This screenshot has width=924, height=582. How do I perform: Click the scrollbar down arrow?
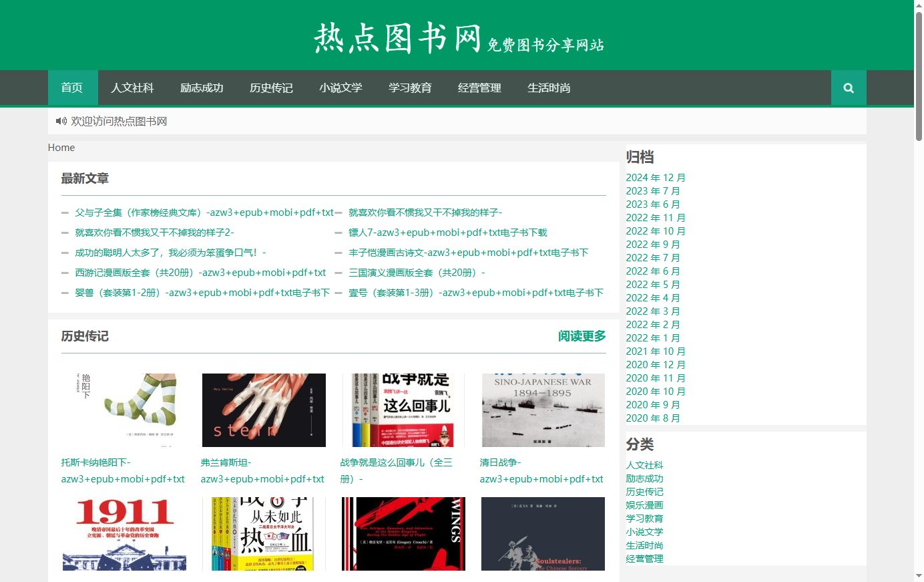(919, 576)
